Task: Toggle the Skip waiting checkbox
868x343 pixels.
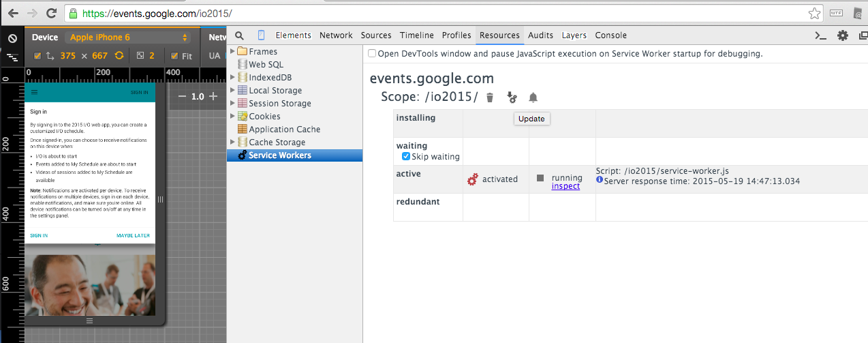Action: point(406,157)
